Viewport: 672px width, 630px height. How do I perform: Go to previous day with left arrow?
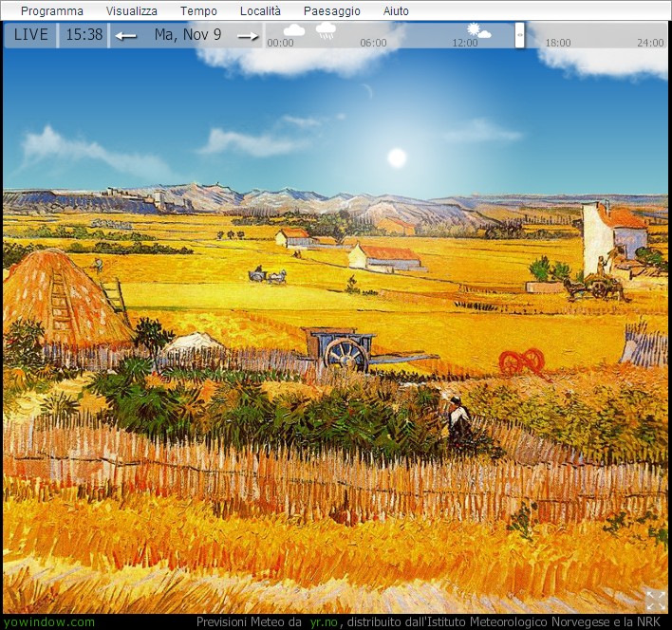pos(125,36)
